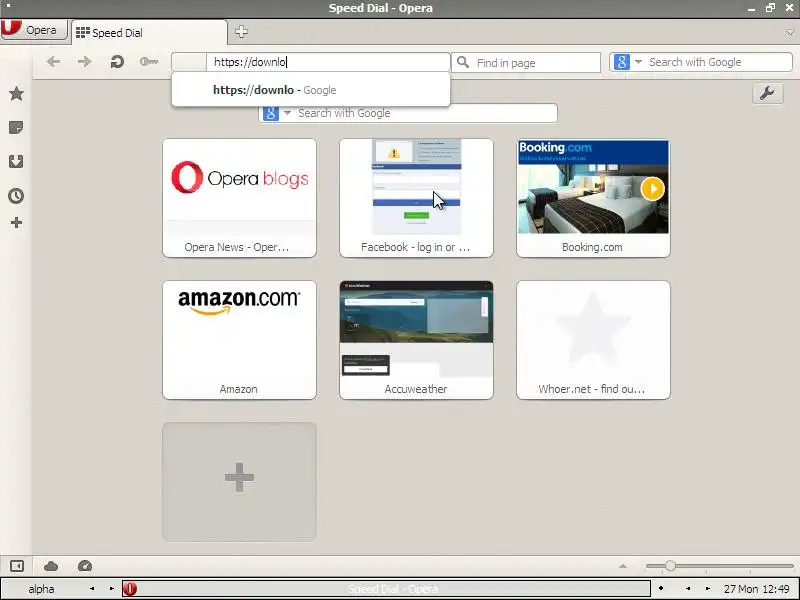Viewport: 800px width, 600px height.
Task: Click right arrow next to alpha label
Action: (112, 589)
